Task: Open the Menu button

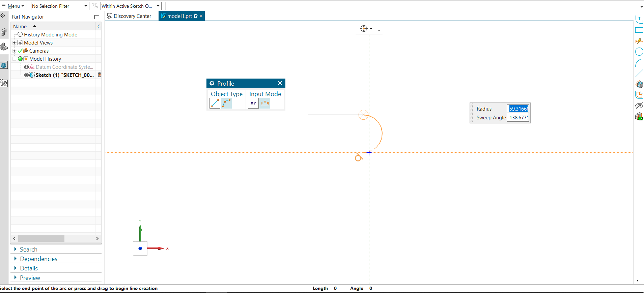Action: [13, 6]
